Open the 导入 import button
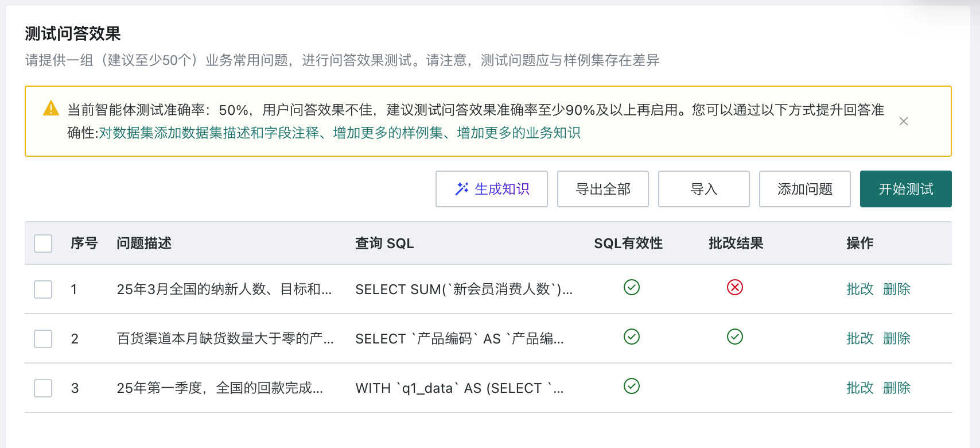 (x=704, y=189)
